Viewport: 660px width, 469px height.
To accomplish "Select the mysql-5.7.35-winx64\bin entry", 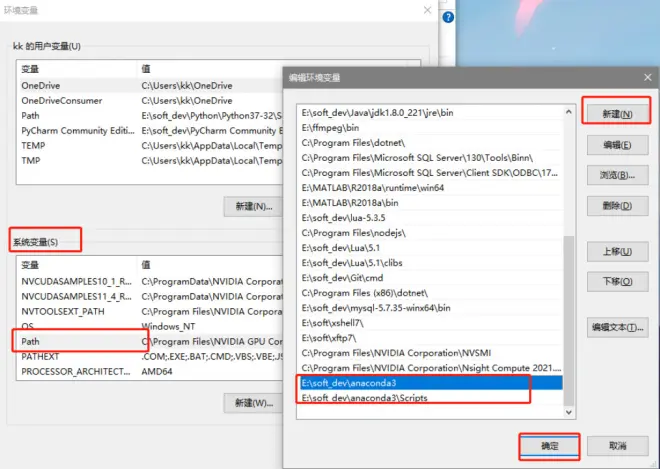I will point(429,308).
